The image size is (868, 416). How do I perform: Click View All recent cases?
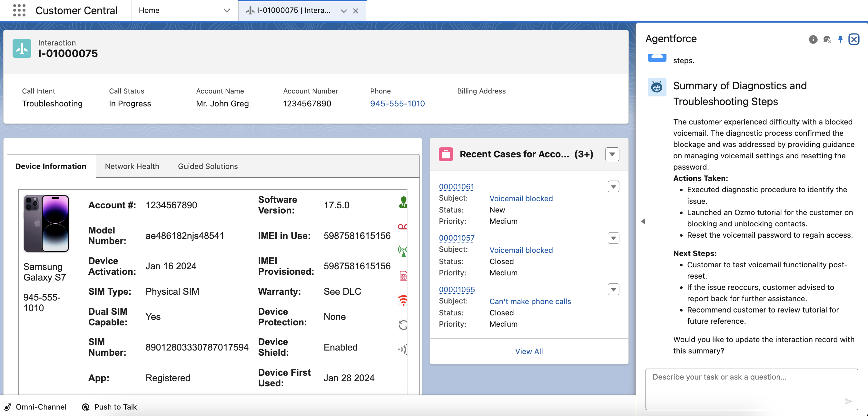[528, 351]
